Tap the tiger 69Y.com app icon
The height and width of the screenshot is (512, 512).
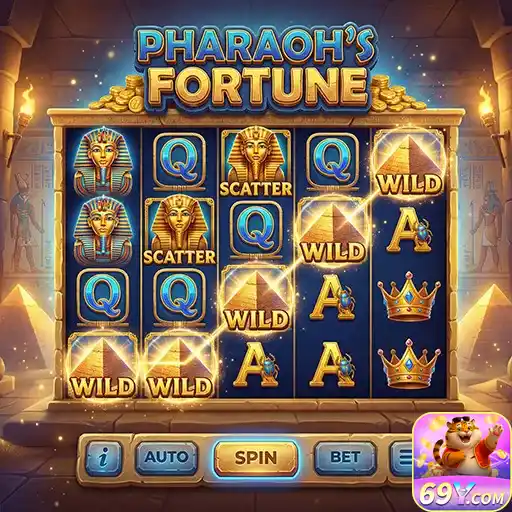[x=461, y=461]
